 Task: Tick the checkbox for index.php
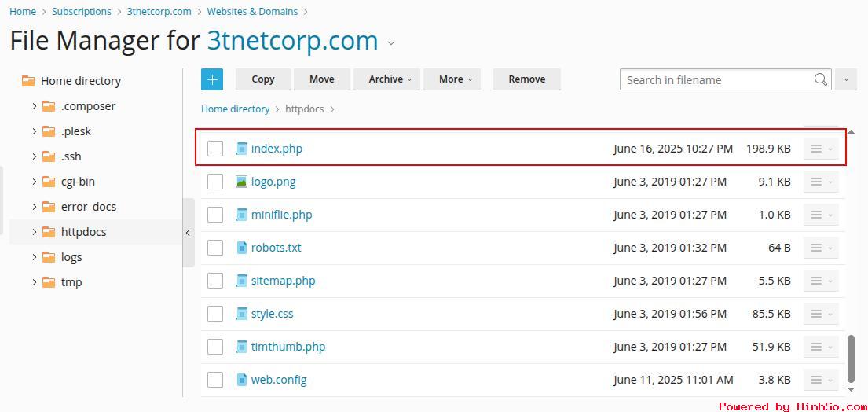coord(215,149)
